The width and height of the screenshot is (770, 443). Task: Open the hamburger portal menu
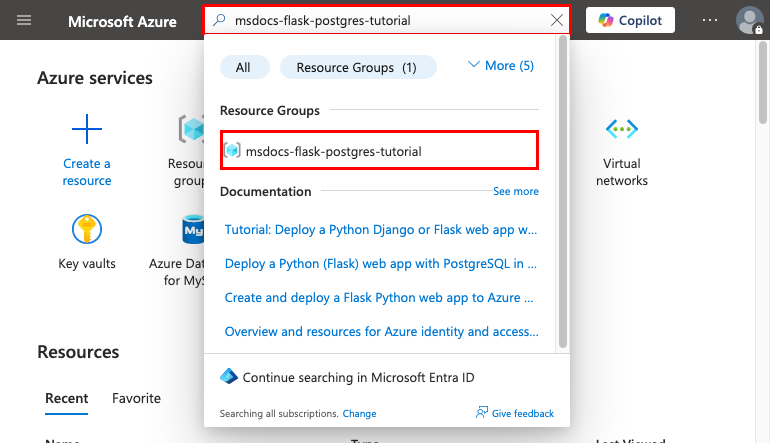24,20
